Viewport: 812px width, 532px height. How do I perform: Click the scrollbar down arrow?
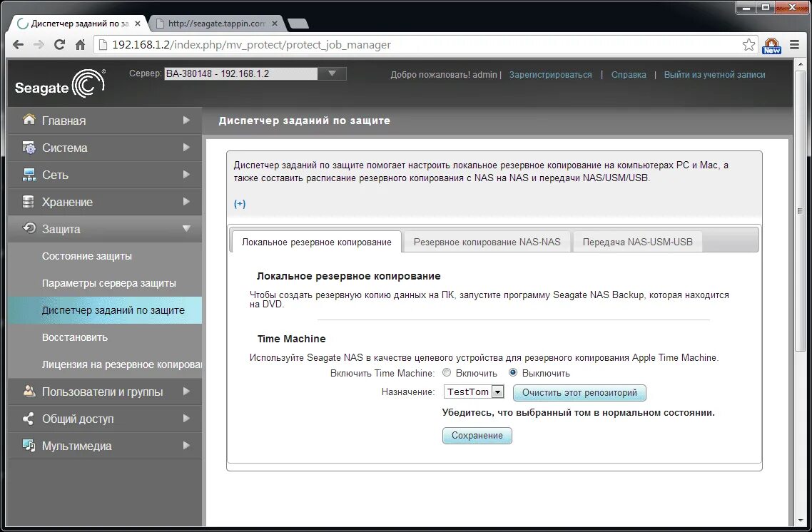point(800,520)
